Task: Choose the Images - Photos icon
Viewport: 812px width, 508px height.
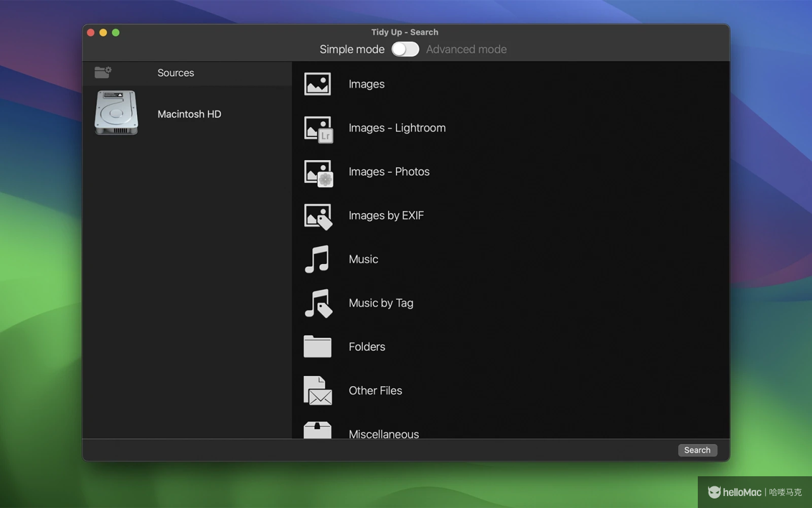Action: (x=318, y=173)
